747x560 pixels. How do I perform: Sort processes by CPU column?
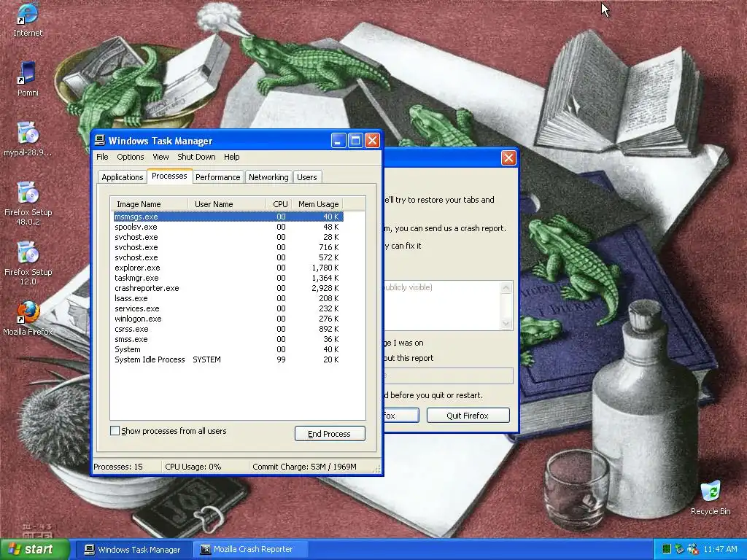tap(279, 204)
